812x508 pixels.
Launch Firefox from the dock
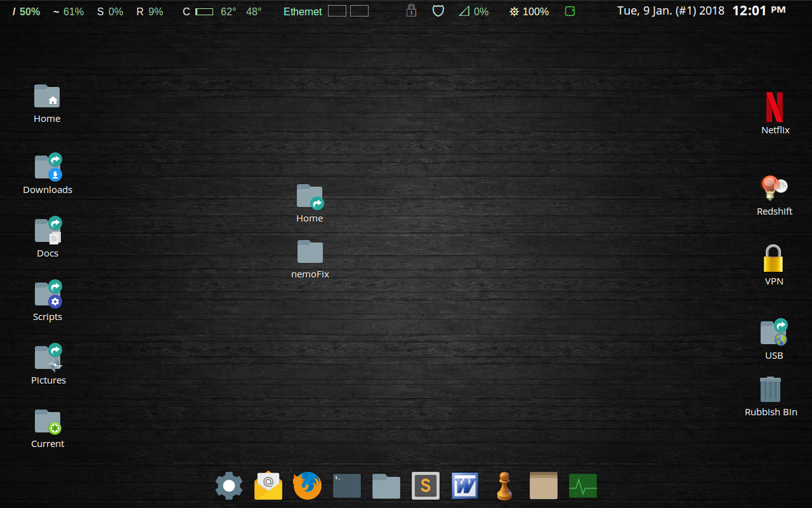[x=307, y=485]
